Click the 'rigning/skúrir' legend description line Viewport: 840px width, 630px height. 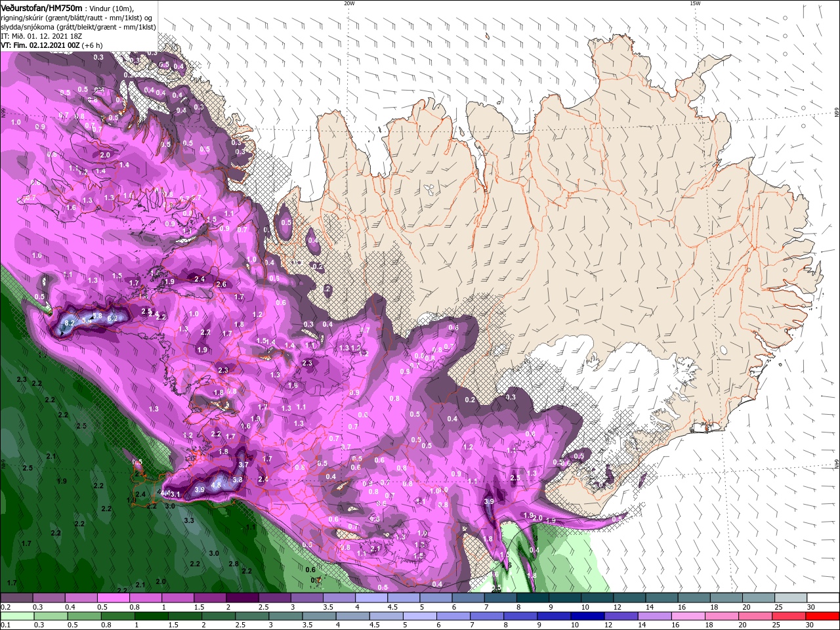click(x=76, y=17)
